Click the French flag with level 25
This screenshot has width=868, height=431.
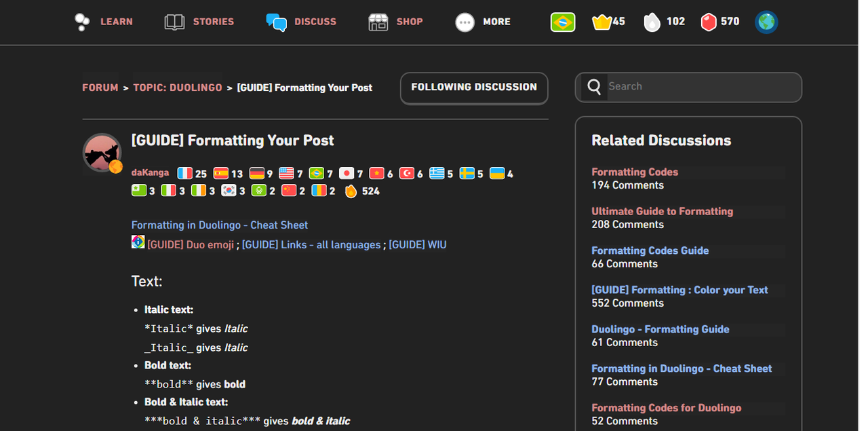click(185, 174)
